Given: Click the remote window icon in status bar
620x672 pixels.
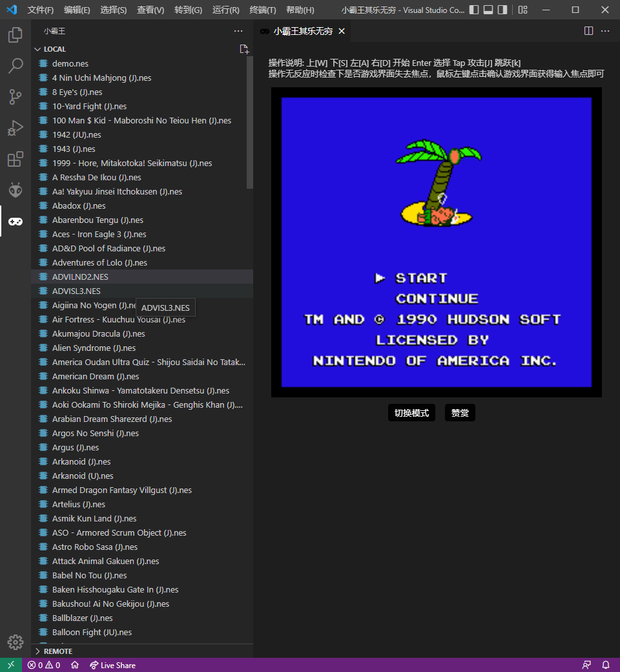Looking at the screenshot, I should 11,665.
